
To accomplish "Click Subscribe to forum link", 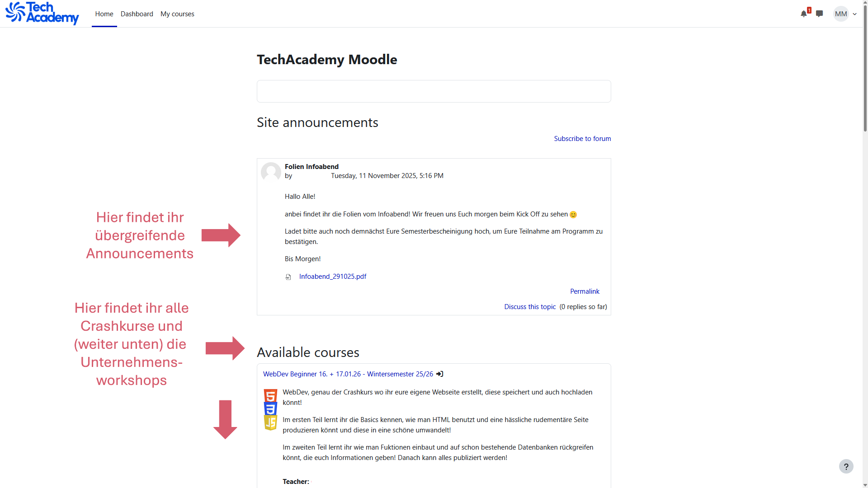I will click(x=582, y=139).
